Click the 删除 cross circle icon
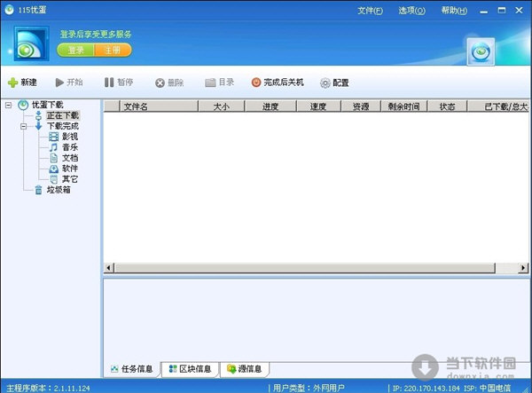The height and width of the screenshot is (393, 532). 160,83
